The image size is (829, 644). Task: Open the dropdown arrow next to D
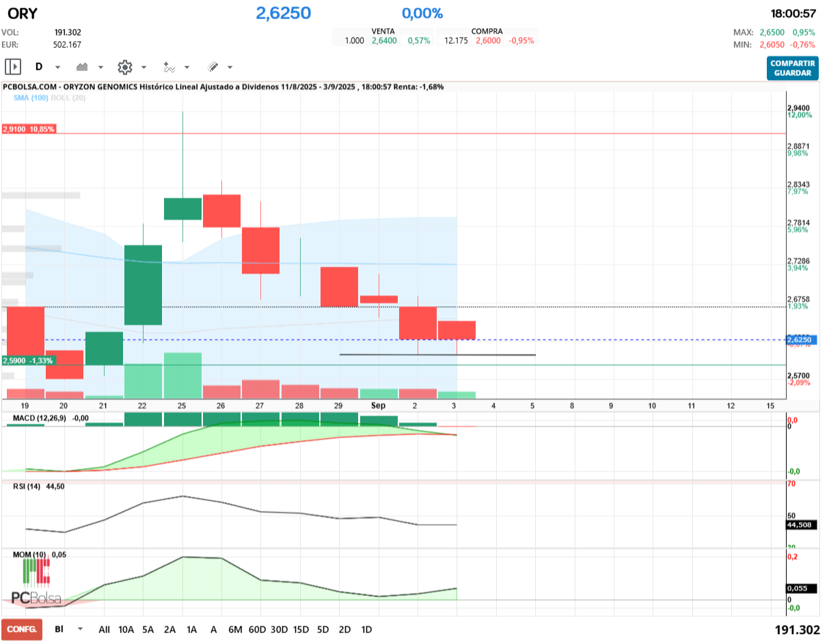(x=57, y=68)
